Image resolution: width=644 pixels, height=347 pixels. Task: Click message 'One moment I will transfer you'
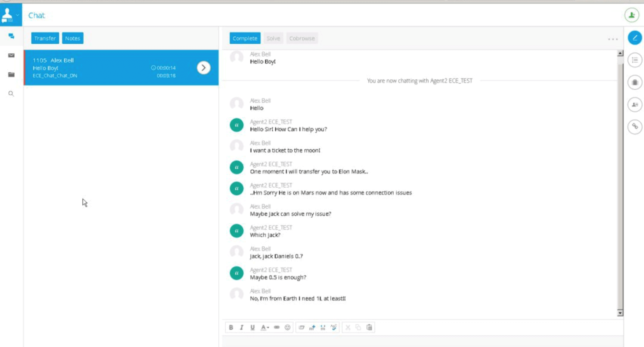tap(309, 172)
